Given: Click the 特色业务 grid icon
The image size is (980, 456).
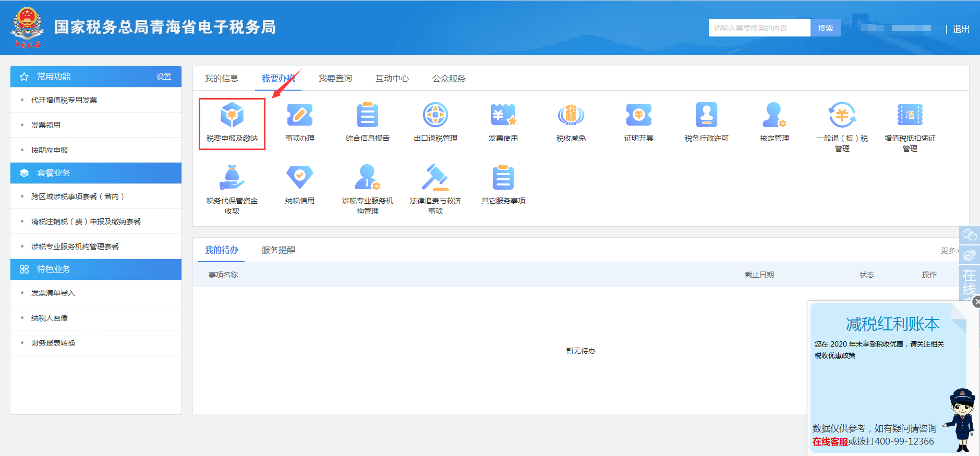Looking at the screenshot, I should point(24,269).
